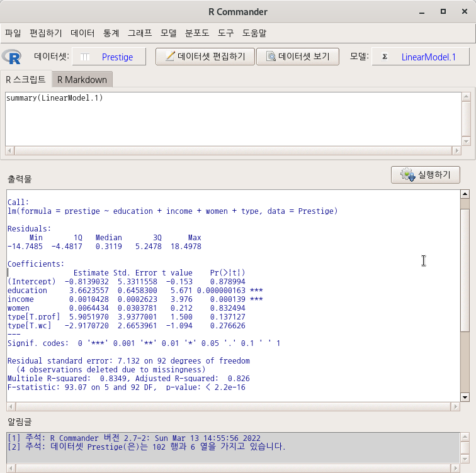This screenshot has width=476, height=473.
Task: Open the 도구 menu
Action: (x=225, y=33)
